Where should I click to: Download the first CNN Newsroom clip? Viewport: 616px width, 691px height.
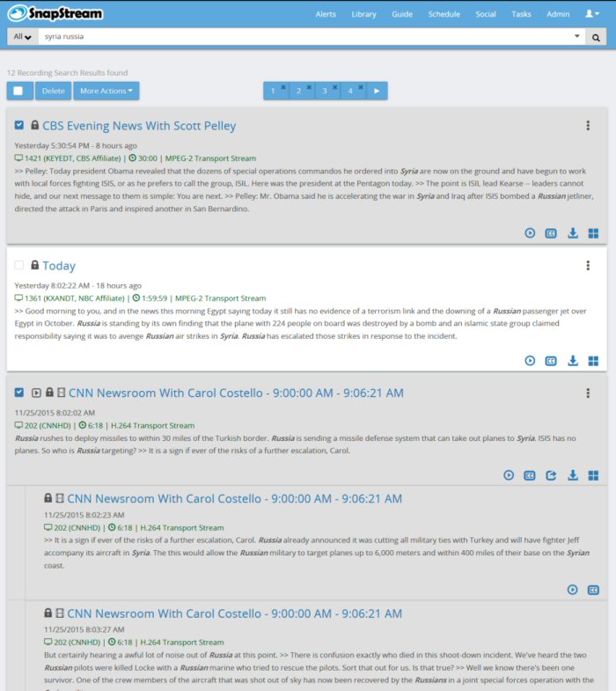pos(573,475)
